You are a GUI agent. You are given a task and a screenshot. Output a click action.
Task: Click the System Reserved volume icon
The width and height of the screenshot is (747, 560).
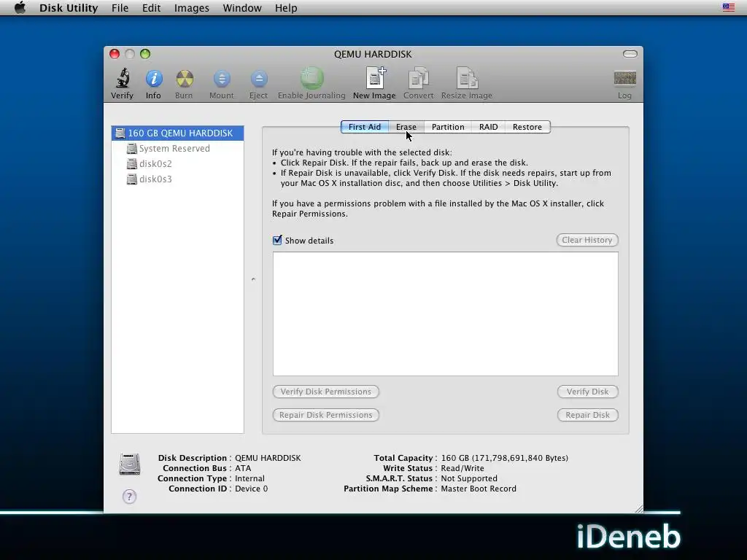coord(132,149)
